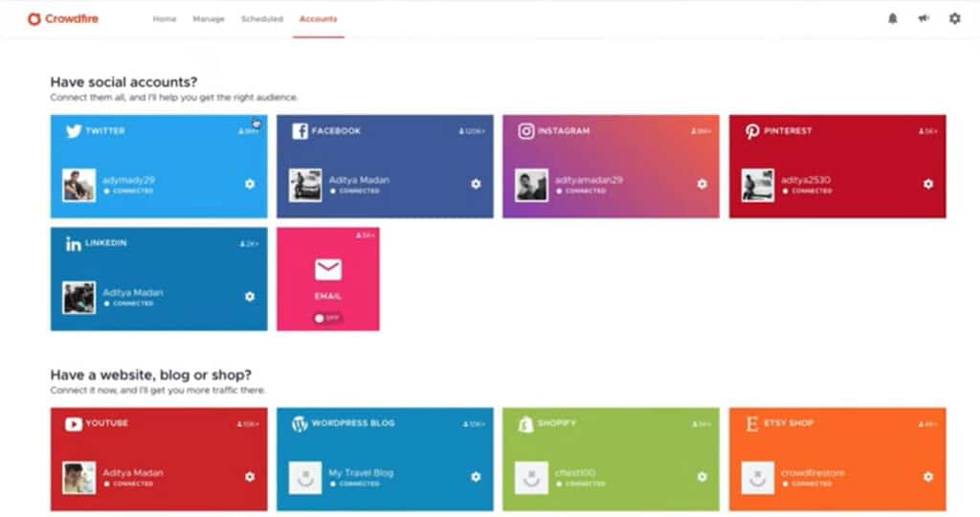Click Facebook card audience count
The image size is (980, 517).
(472, 131)
